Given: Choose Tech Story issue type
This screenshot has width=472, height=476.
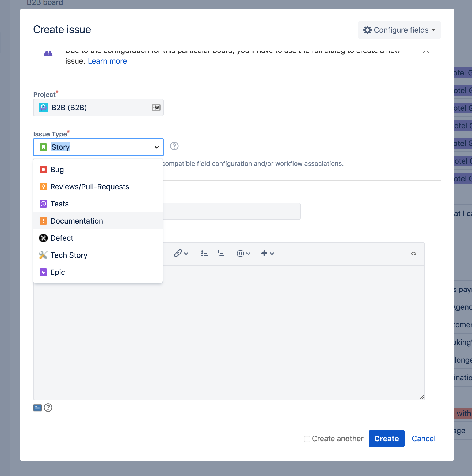Looking at the screenshot, I should tap(98, 255).
